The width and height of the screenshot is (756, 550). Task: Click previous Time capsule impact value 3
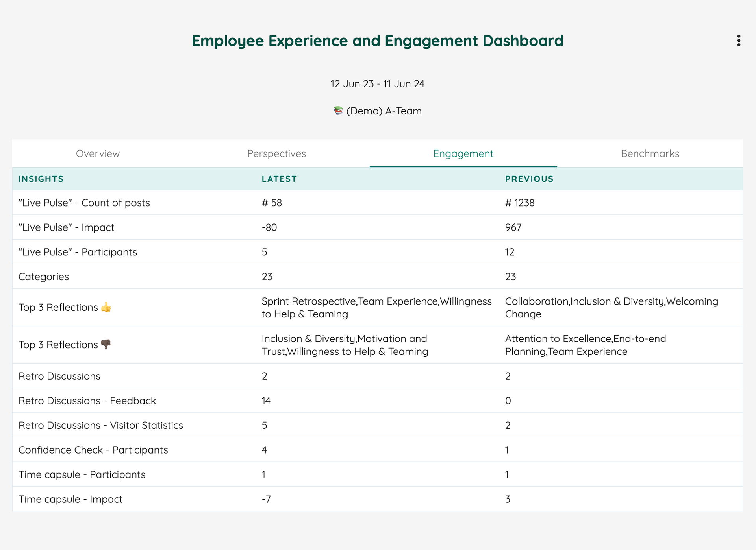(508, 500)
